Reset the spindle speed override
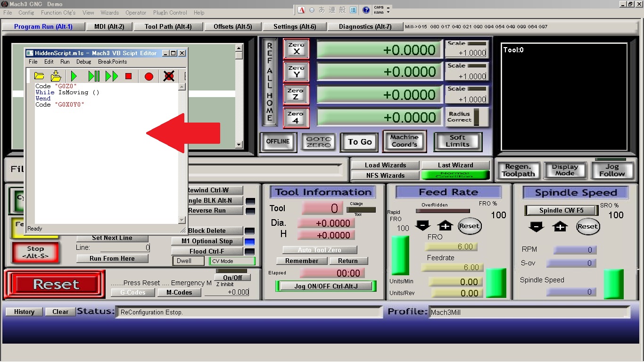 (587, 226)
